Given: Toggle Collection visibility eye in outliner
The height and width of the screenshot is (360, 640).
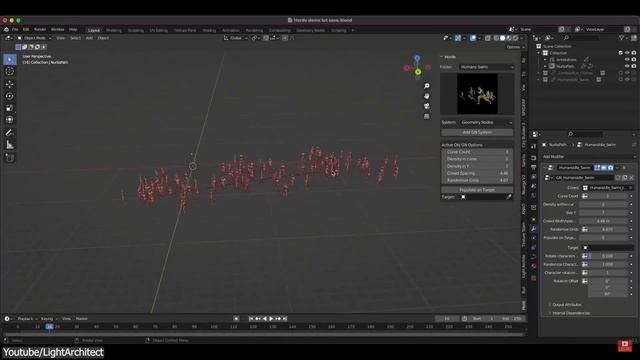Looking at the screenshot, I should pos(627,53).
